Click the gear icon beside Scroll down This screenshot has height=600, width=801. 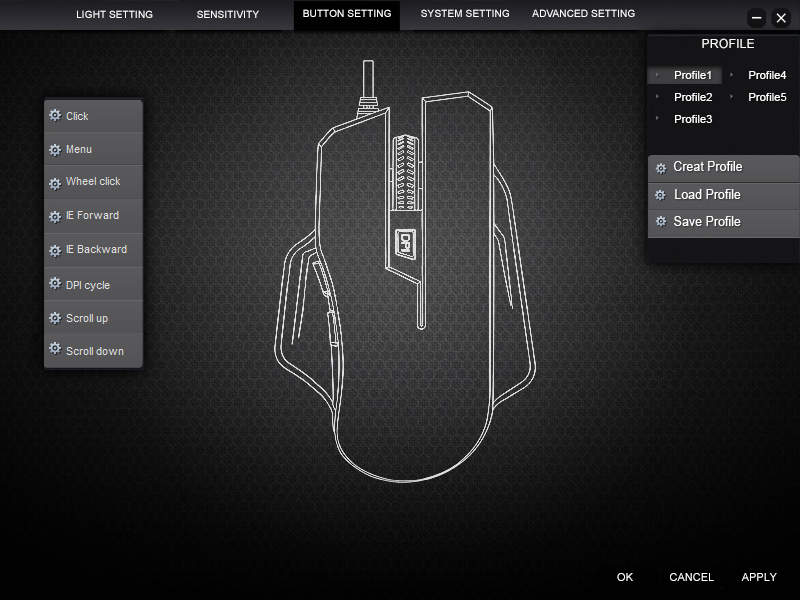pyautogui.click(x=55, y=350)
